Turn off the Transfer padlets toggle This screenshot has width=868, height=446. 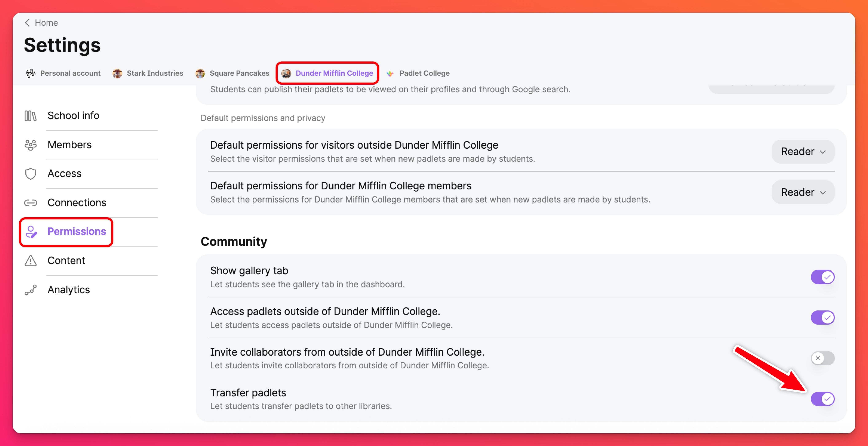point(822,399)
